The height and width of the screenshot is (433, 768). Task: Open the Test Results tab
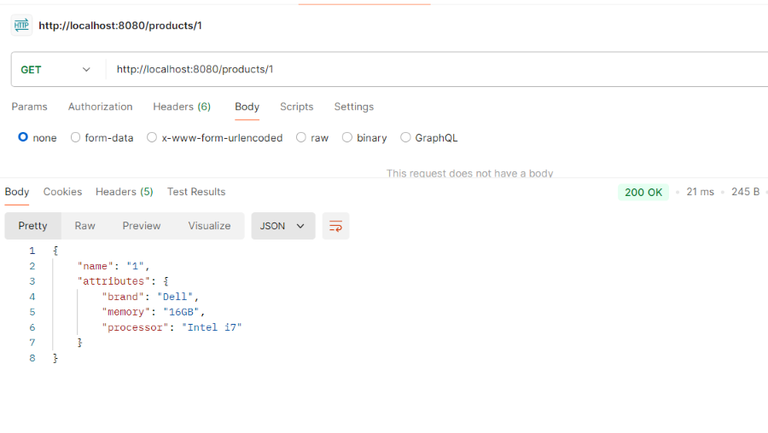196,192
